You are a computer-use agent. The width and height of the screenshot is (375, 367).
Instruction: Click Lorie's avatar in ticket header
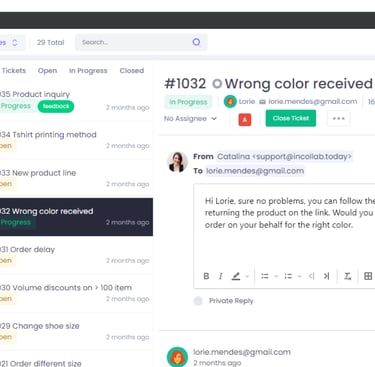point(230,101)
